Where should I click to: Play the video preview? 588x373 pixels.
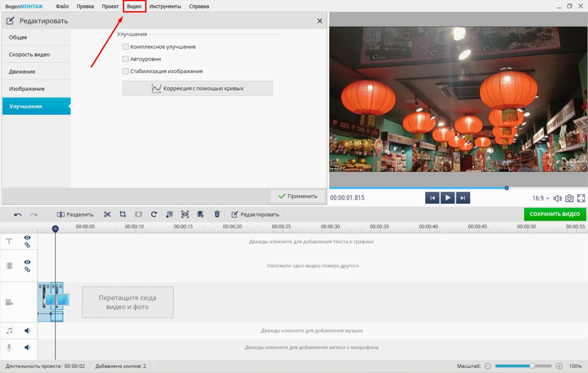click(x=448, y=198)
